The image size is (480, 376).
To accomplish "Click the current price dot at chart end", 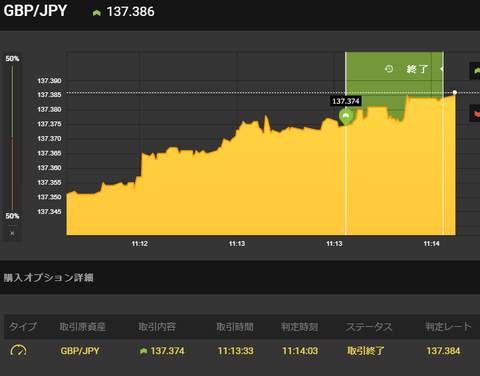I will pyautogui.click(x=455, y=92).
